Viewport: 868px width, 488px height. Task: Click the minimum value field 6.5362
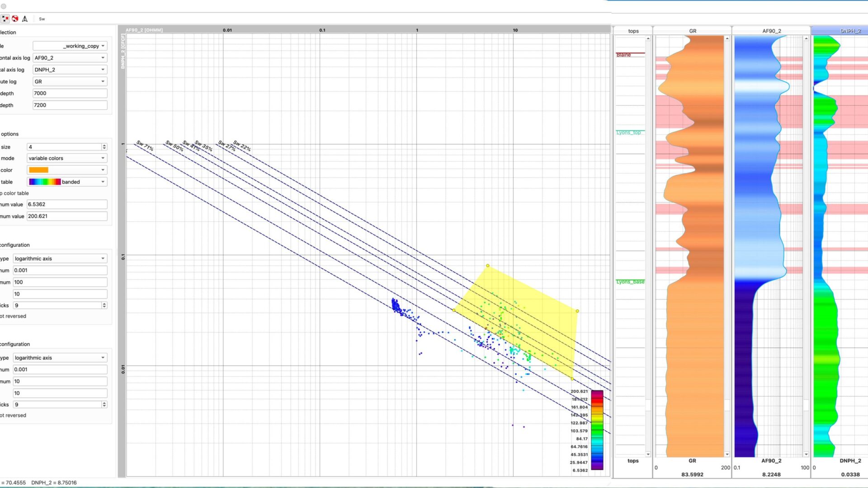(x=66, y=204)
